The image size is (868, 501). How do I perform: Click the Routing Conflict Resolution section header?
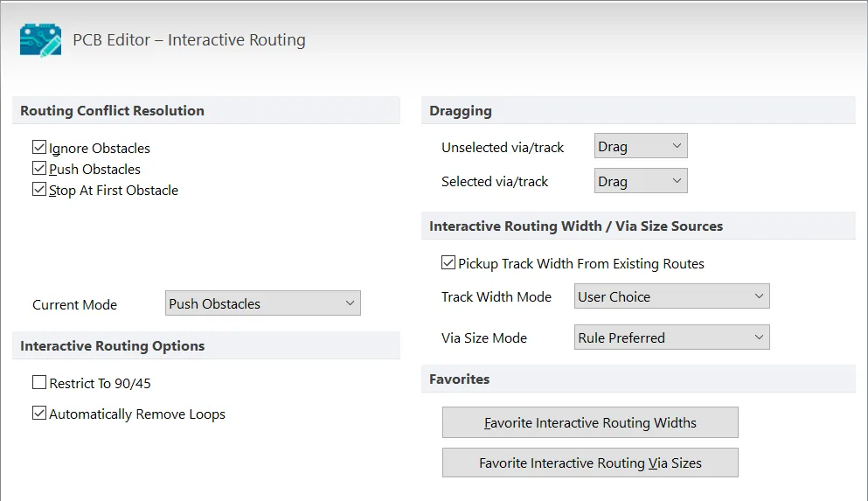click(x=113, y=111)
